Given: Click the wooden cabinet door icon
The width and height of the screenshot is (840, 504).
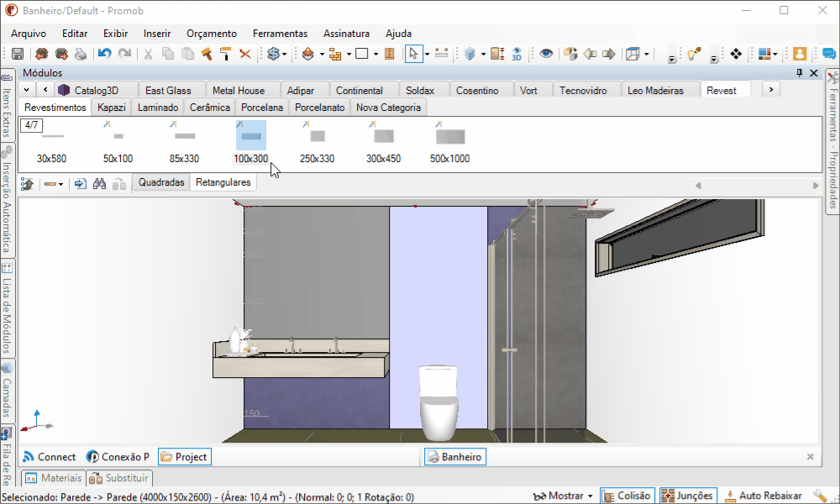Looking at the screenshot, I should tap(390, 54).
